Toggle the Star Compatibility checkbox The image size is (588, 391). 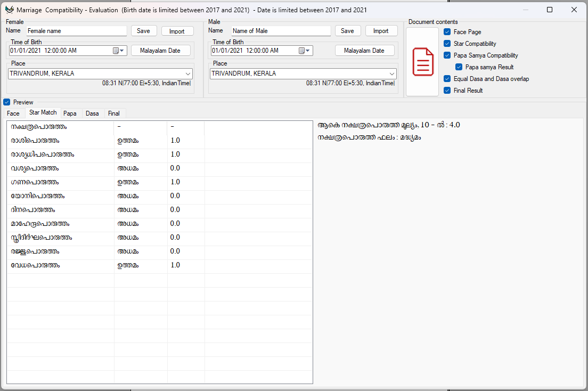tap(447, 44)
